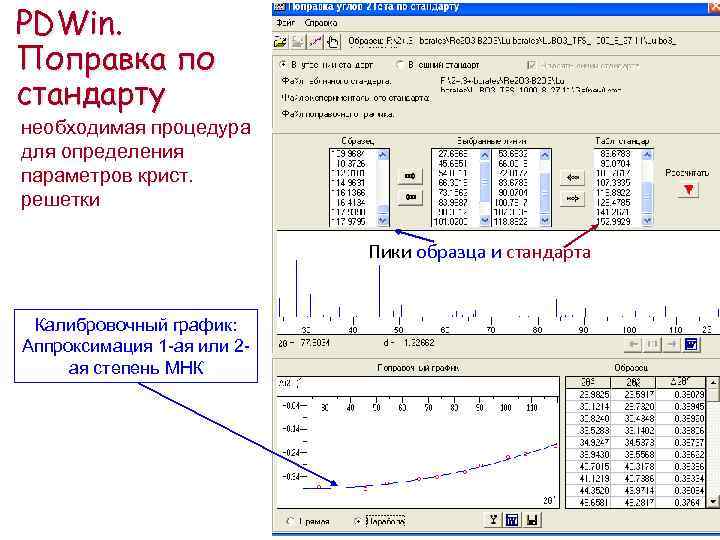The width and height of the screenshot is (720, 540).
Task: Select 53.6532 in selected lines list
Action: point(516,154)
